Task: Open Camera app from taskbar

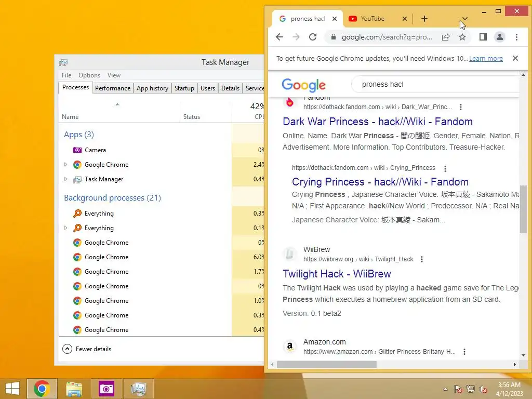Action: [x=106, y=389]
